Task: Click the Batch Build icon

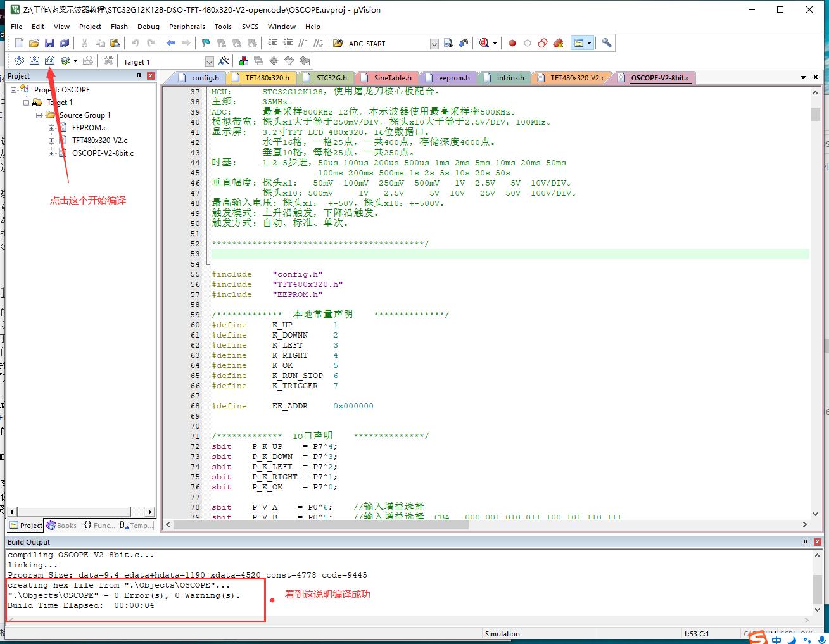Action: (x=65, y=61)
